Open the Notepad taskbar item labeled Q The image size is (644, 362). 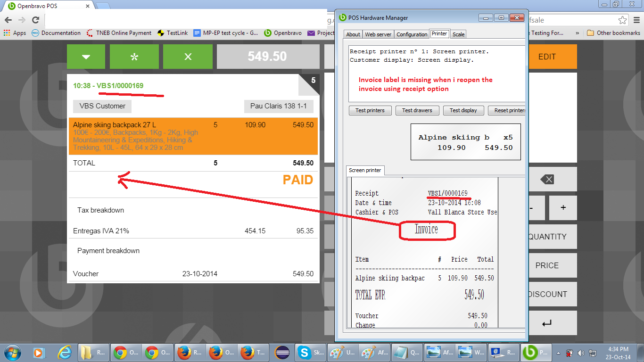pyautogui.click(x=406, y=352)
